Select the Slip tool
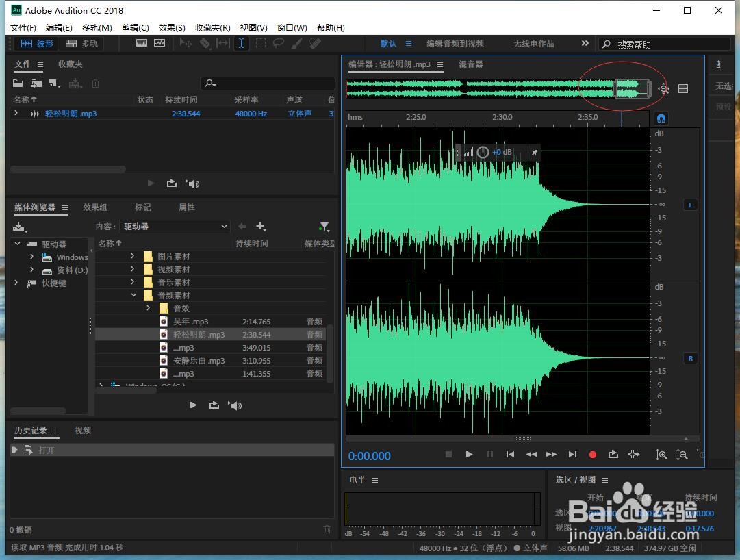This screenshot has width=740, height=560. (222, 43)
